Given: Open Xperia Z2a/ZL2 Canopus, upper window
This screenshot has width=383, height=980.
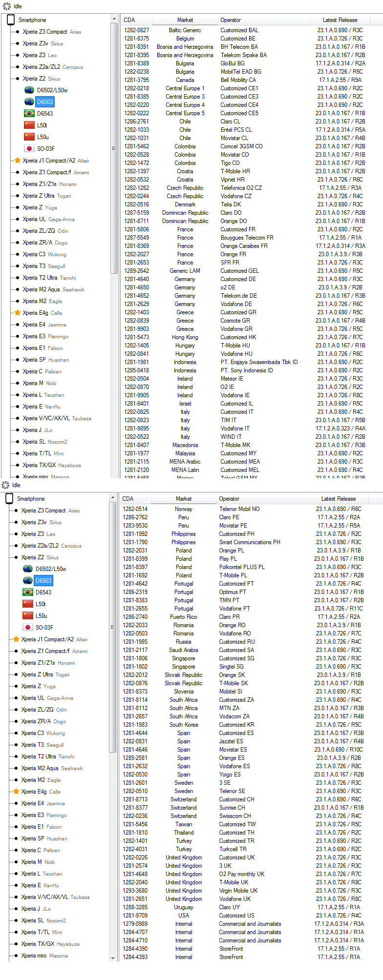Looking at the screenshot, I should pos(53,67).
